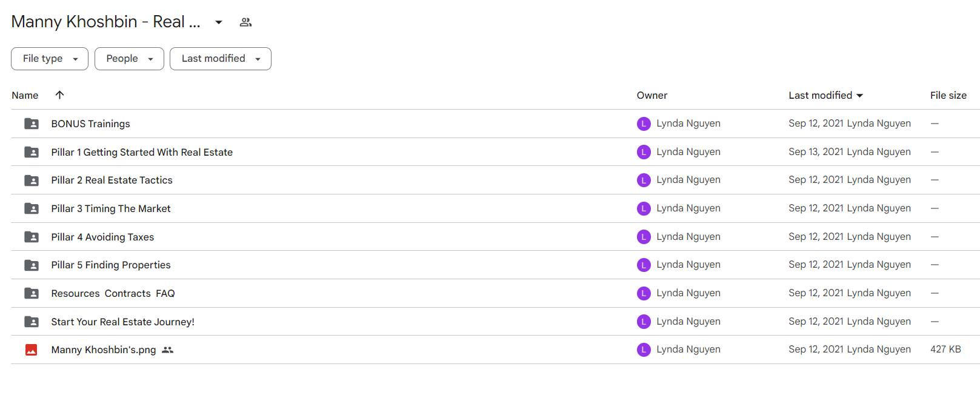
Task: Click owner avatar in Pillar 1 row
Action: pyautogui.click(x=644, y=152)
